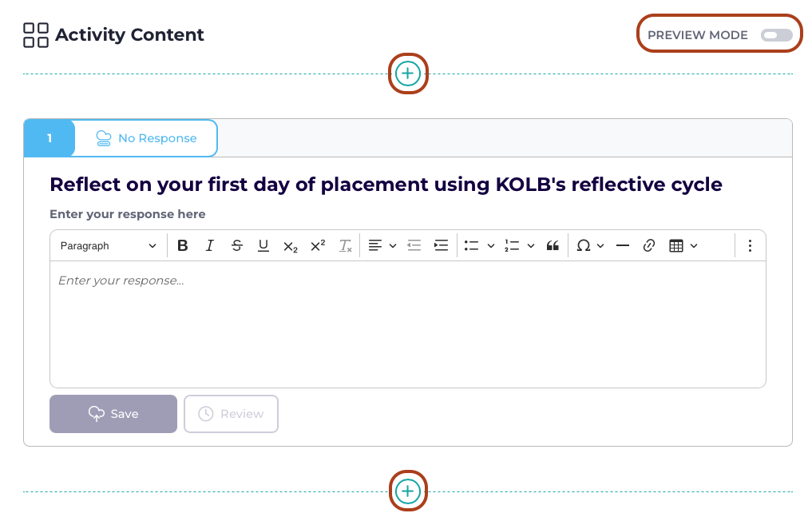Screen dimensions: 812x521
Task: Insert a horizontal line
Action: click(623, 246)
